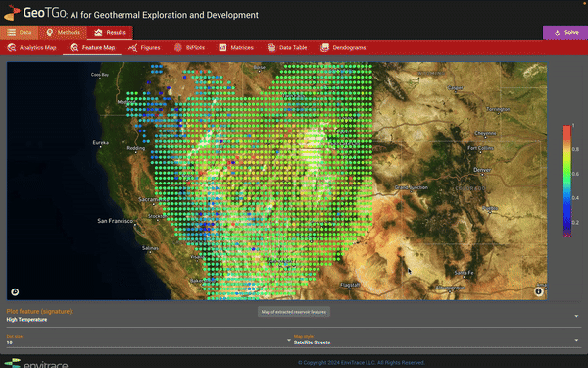The height and width of the screenshot is (368, 588).
Task: Click the map info icon
Action: [538, 291]
